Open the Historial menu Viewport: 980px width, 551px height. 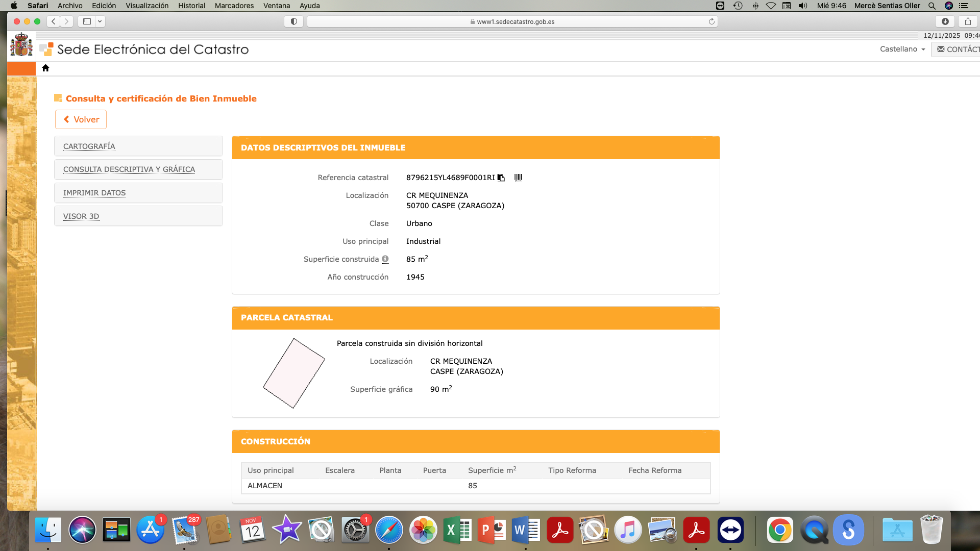(x=191, y=6)
